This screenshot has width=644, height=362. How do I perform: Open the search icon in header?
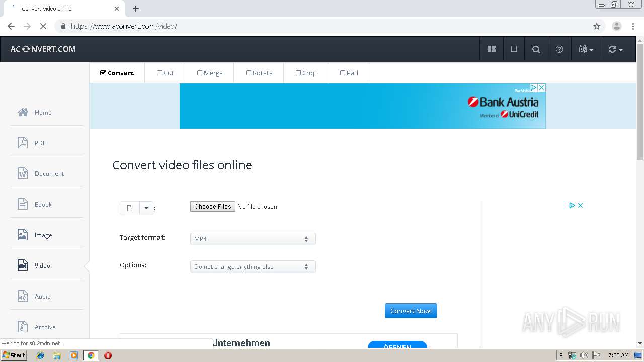(536, 49)
